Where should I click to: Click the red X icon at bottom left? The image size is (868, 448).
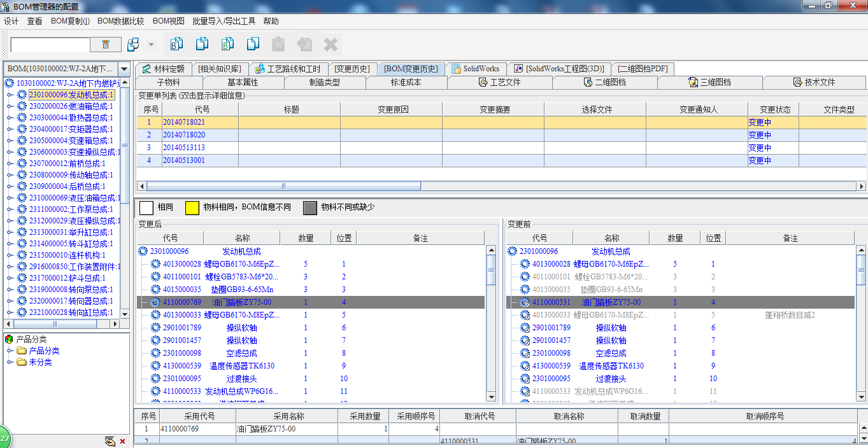tap(122, 441)
